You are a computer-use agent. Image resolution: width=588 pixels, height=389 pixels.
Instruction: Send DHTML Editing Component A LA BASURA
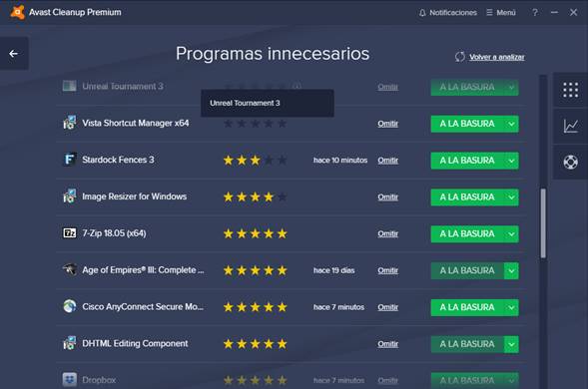point(467,344)
